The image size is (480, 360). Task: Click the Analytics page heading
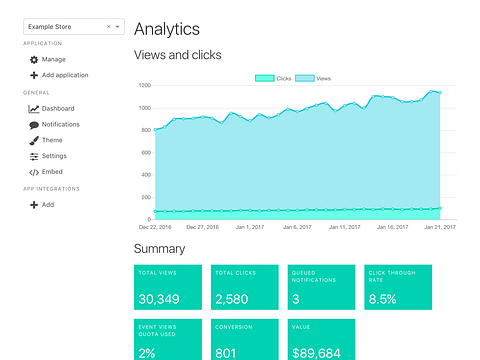tap(167, 29)
